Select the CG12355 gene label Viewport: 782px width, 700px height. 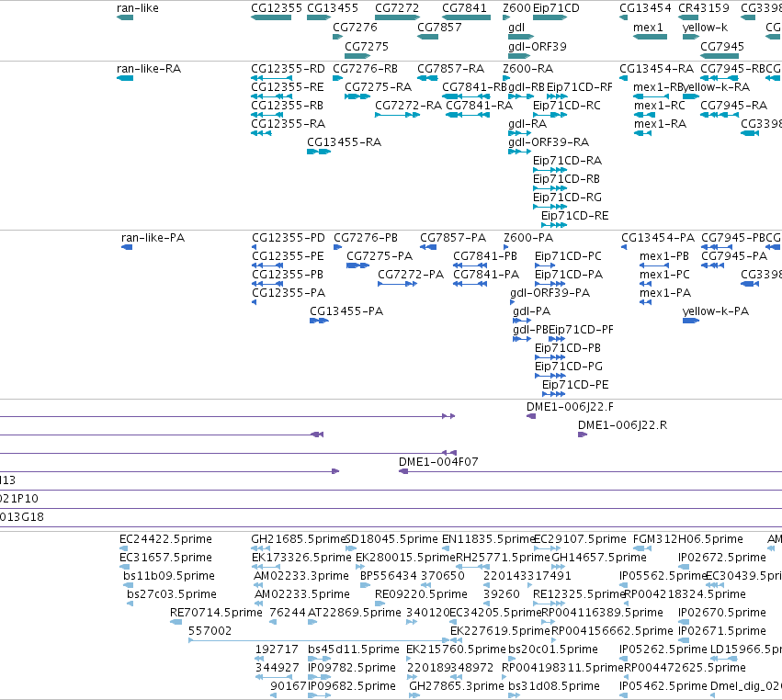277,8
